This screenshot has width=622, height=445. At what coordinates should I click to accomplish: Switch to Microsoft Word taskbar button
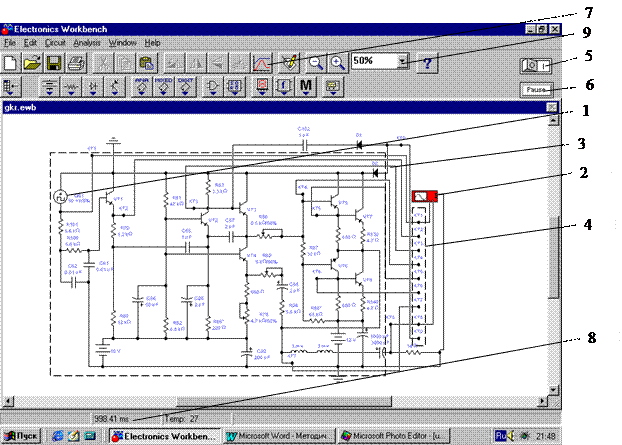279,436
